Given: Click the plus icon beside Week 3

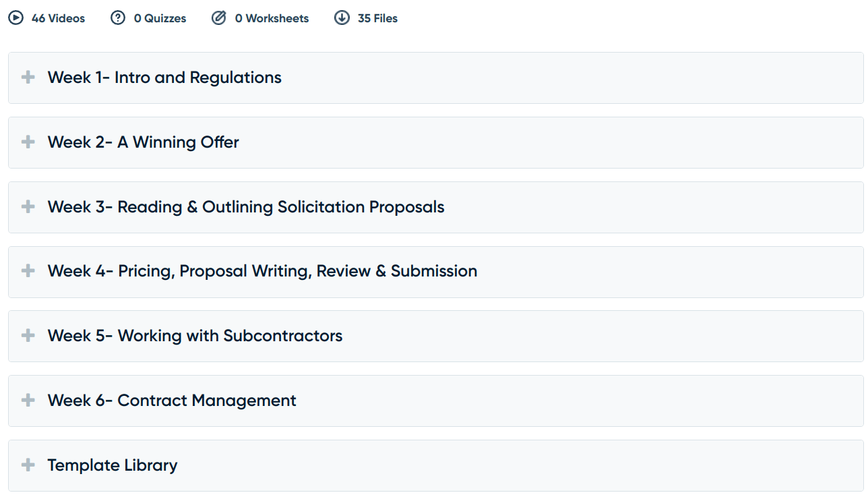Looking at the screenshot, I should pos(28,207).
